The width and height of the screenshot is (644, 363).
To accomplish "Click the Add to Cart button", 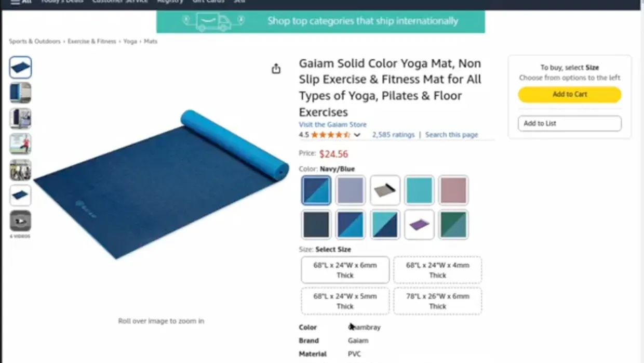I will coord(569,94).
